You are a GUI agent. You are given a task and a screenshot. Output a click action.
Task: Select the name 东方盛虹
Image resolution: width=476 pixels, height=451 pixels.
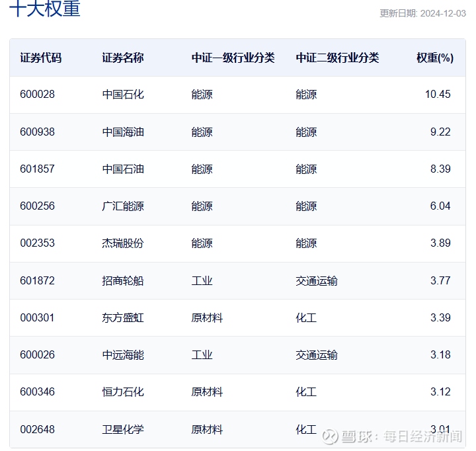[123, 318]
